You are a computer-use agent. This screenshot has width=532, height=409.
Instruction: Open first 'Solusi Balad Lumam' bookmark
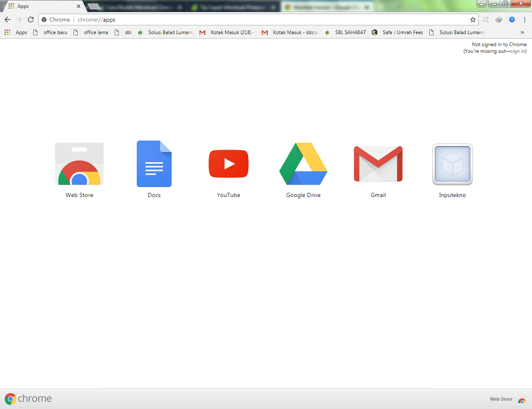pos(166,32)
